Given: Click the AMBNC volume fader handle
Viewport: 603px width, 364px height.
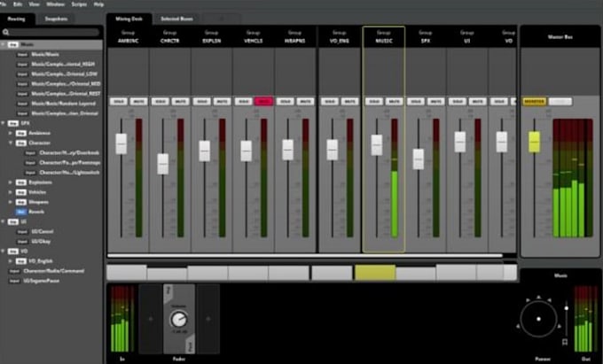Looking at the screenshot, I should [121, 144].
